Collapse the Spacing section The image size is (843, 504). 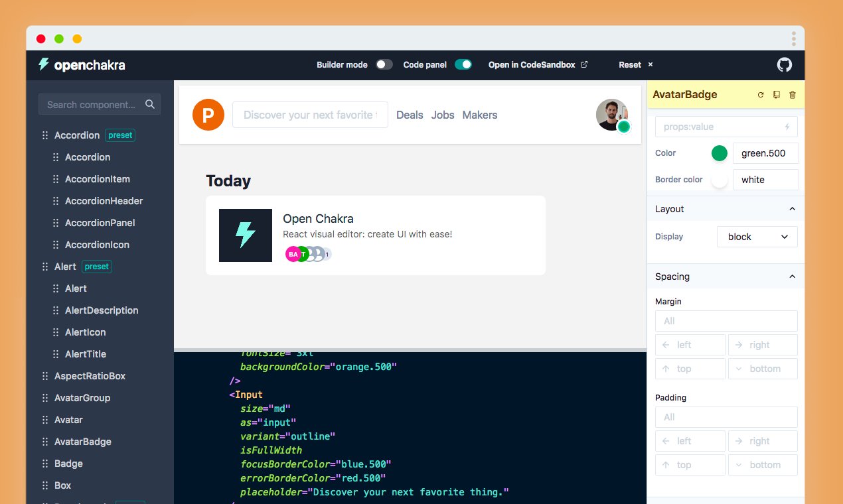(x=726, y=277)
